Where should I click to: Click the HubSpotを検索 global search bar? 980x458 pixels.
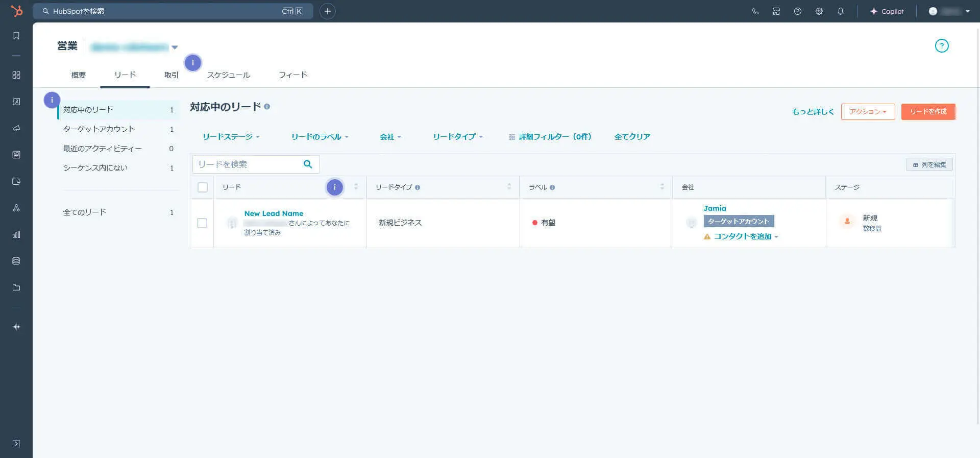coord(173,11)
